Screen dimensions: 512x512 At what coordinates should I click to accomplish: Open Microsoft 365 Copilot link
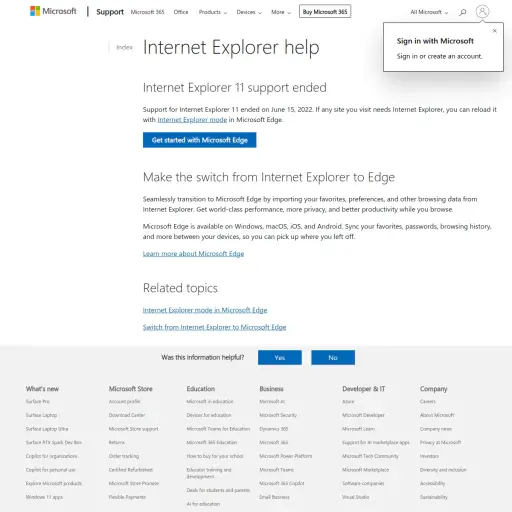282,483
